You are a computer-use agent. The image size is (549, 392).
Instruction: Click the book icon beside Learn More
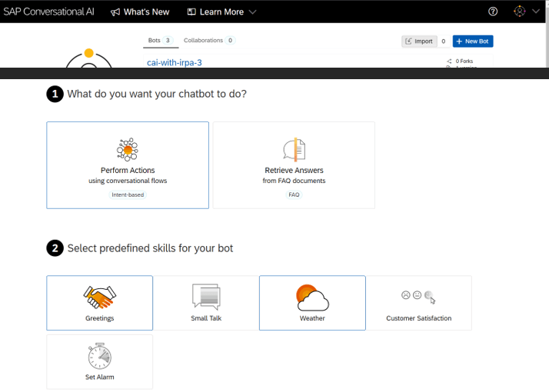click(x=191, y=12)
